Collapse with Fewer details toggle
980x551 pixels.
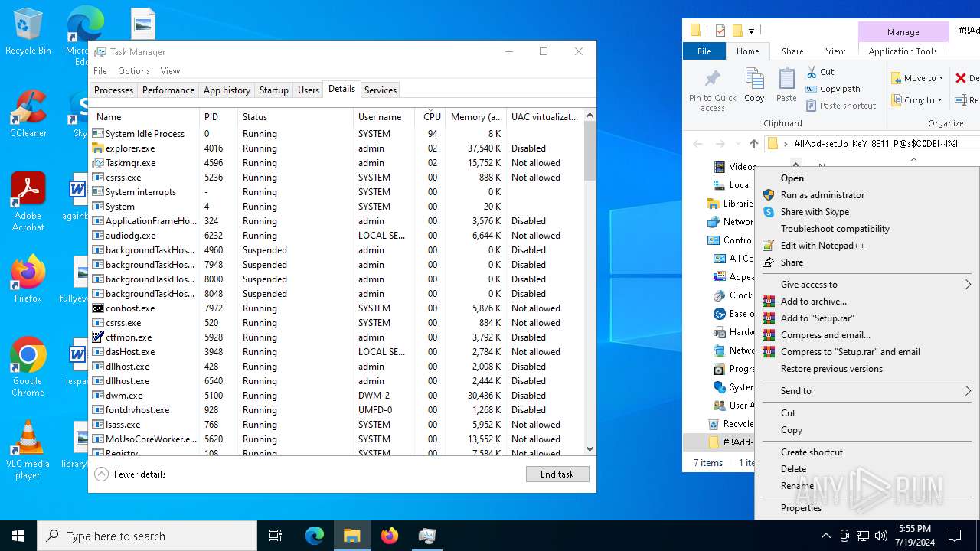point(130,474)
